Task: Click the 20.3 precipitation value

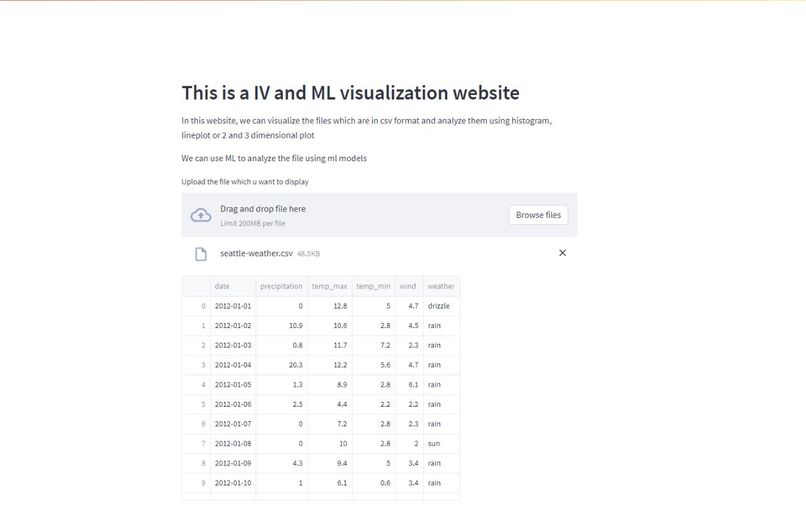Action: pyautogui.click(x=282, y=365)
